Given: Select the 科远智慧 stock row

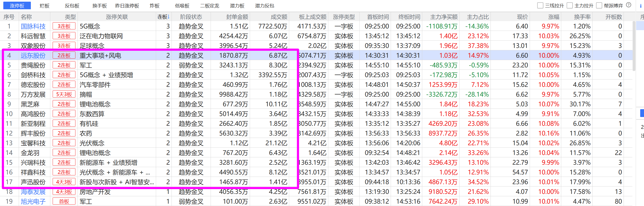Looking at the screenshot, I should coord(316,36).
